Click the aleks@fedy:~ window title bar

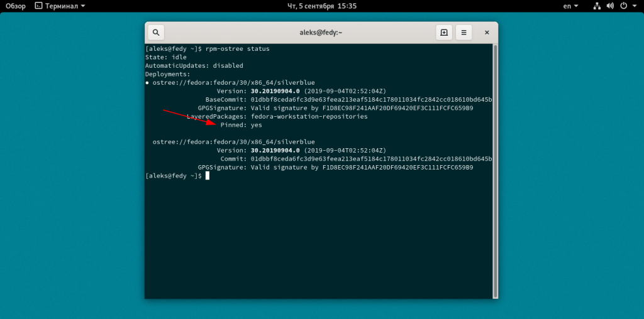[x=321, y=33]
